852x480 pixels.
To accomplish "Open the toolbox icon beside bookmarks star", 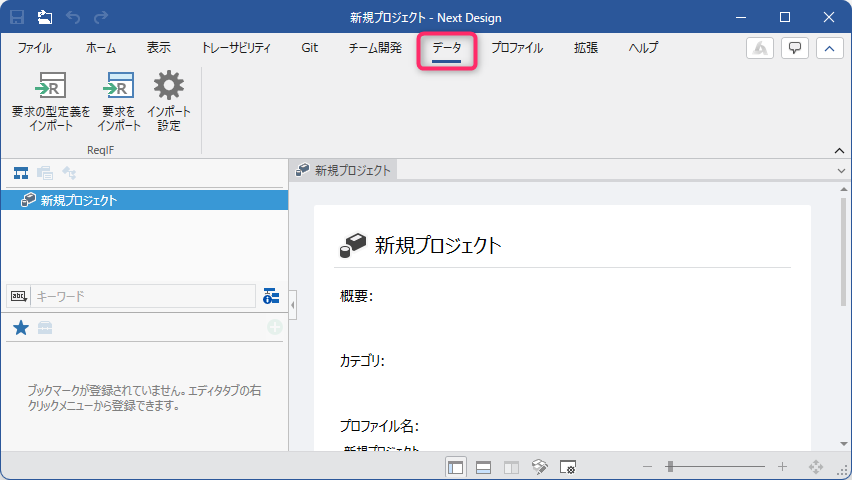I will pyautogui.click(x=45, y=328).
